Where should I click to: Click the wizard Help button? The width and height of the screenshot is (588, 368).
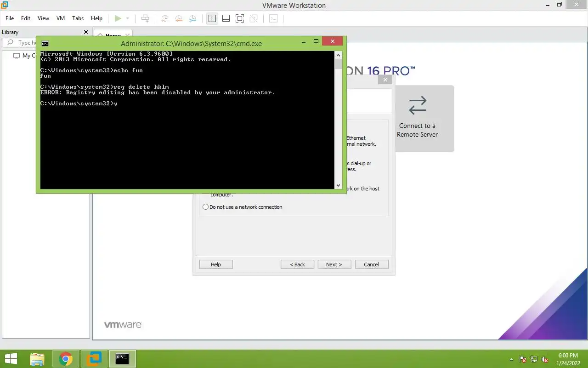pos(216,264)
